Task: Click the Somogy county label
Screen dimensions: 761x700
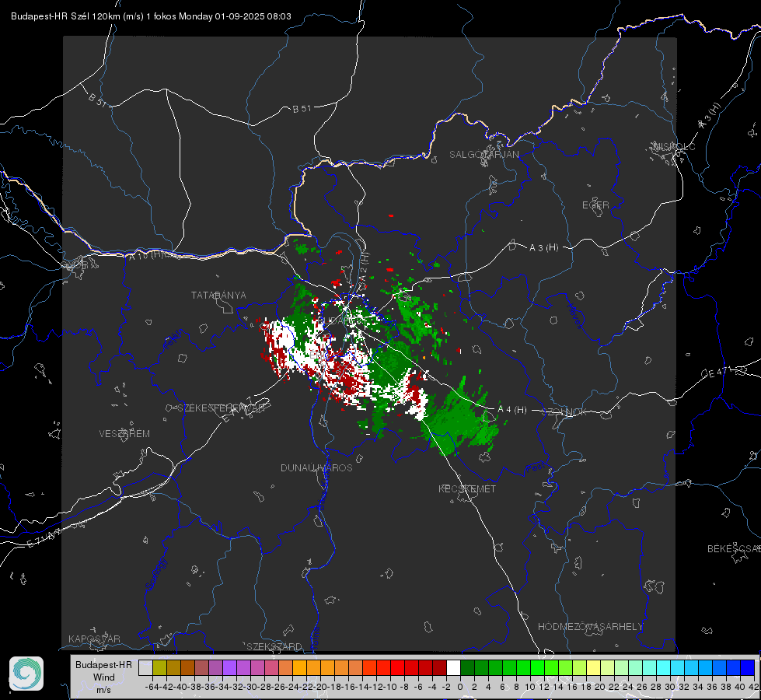Action: click(x=156, y=574)
